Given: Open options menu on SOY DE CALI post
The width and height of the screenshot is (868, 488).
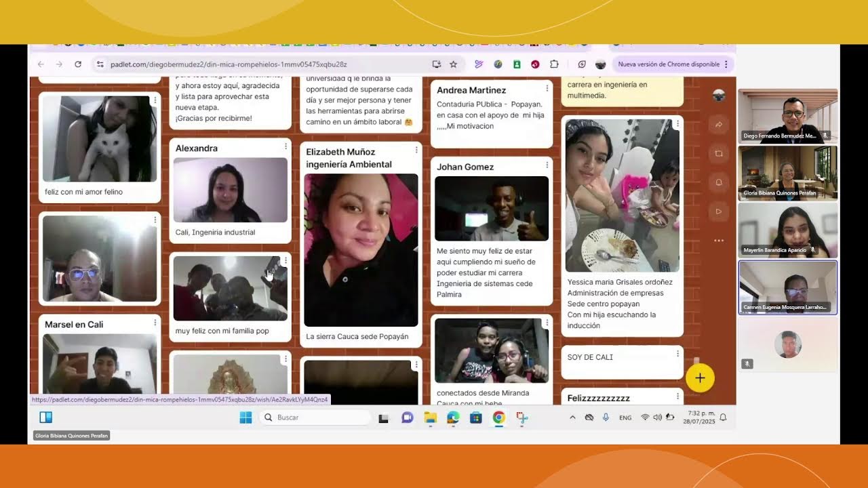Looking at the screenshot, I should 677,354.
